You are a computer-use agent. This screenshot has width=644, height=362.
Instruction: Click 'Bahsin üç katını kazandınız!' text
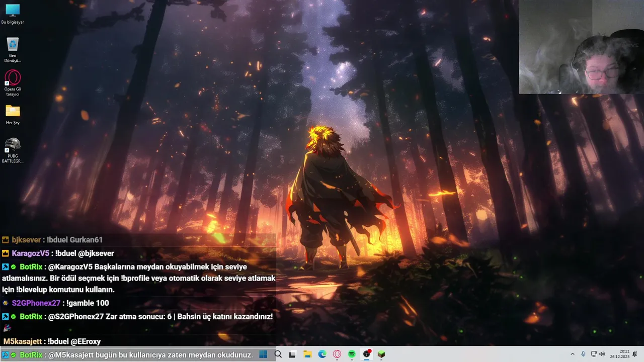tap(225, 317)
